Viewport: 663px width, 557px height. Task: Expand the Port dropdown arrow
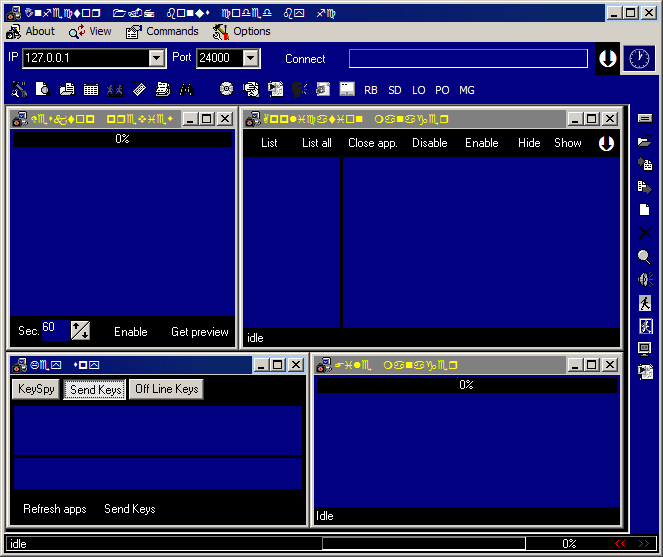click(x=250, y=59)
